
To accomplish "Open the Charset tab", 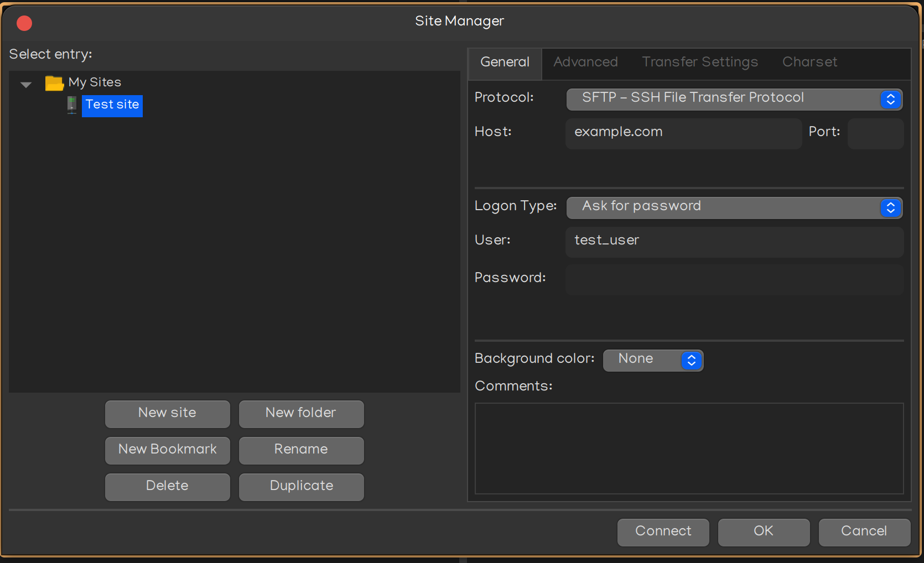I will point(809,62).
